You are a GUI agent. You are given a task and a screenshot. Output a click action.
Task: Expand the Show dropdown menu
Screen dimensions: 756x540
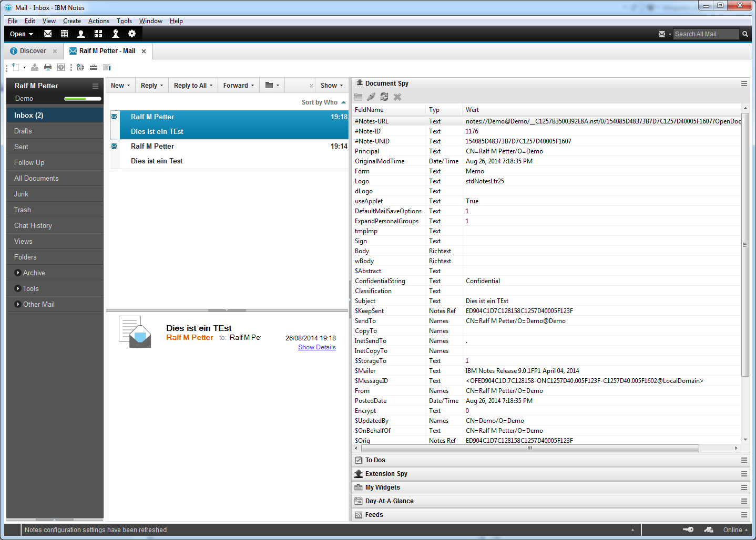[x=331, y=86]
